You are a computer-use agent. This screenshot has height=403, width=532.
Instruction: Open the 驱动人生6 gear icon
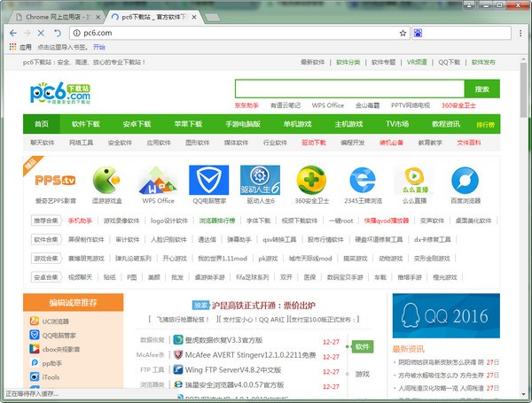260,180
